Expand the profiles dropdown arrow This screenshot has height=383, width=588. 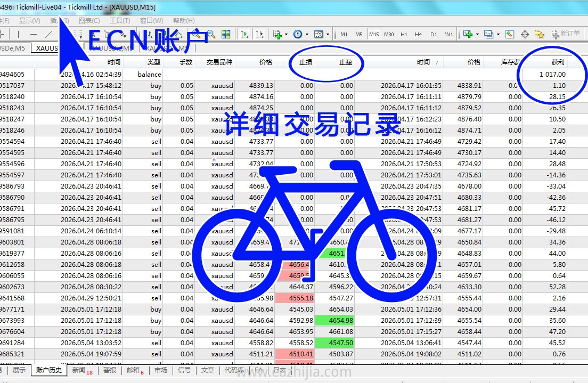click(498, 34)
